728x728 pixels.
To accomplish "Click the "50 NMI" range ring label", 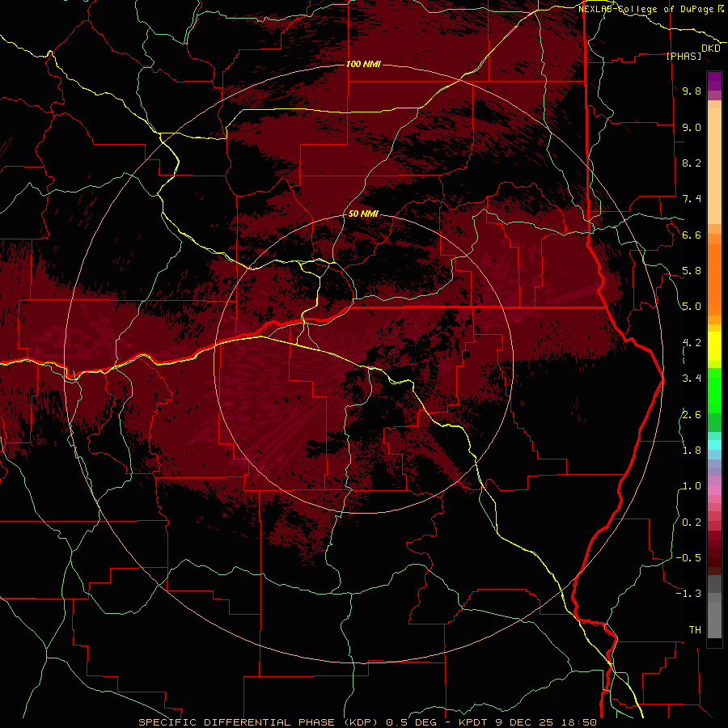I will pyautogui.click(x=363, y=214).
